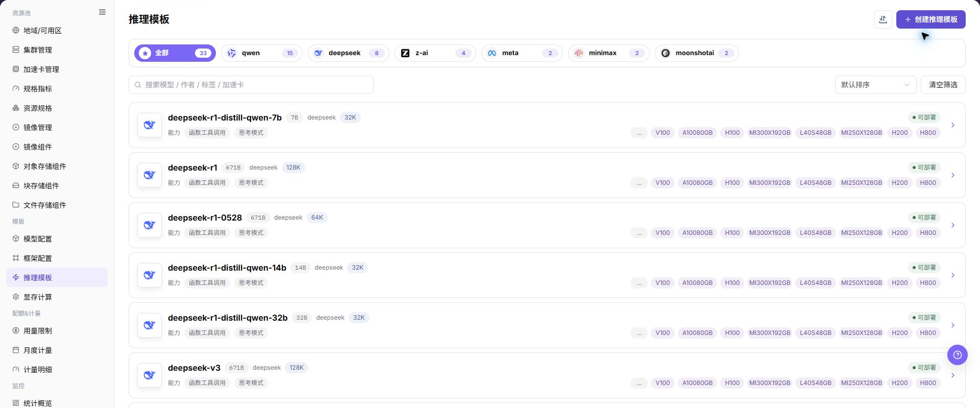Select the 全部 filter tab
Image resolution: width=980 pixels, height=408 pixels.
tap(175, 53)
